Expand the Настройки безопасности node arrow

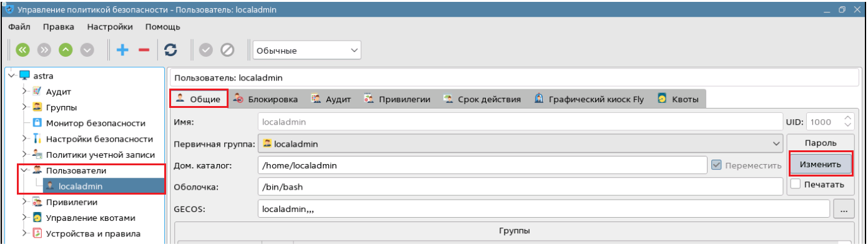[25, 138]
